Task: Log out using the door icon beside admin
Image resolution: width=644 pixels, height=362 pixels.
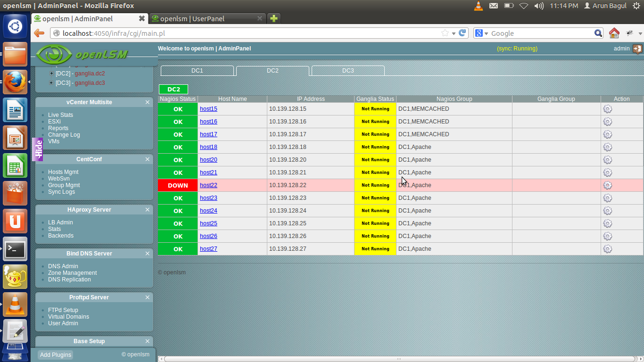Action: pyautogui.click(x=638, y=49)
